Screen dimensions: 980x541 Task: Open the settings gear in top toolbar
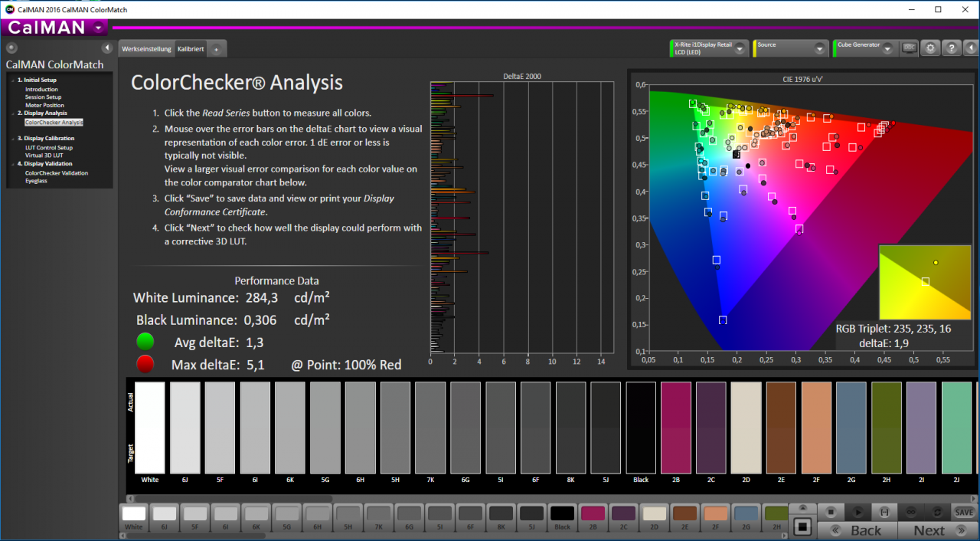click(930, 48)
